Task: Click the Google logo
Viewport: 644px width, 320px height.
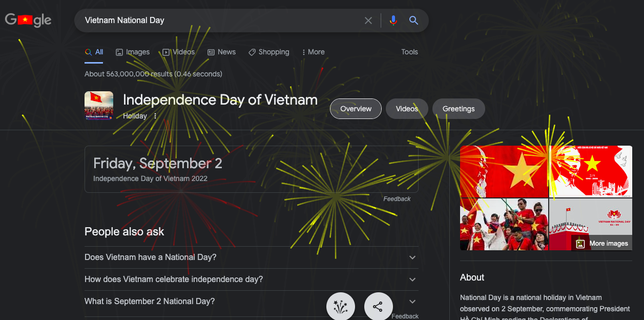Action: pyautogui.click(x=28, y=20)
